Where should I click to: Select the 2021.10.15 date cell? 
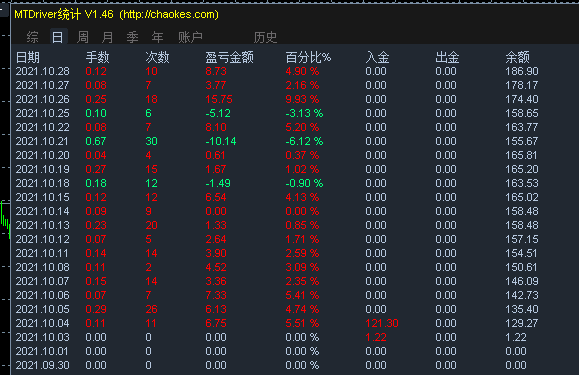(x=42, y=197)
